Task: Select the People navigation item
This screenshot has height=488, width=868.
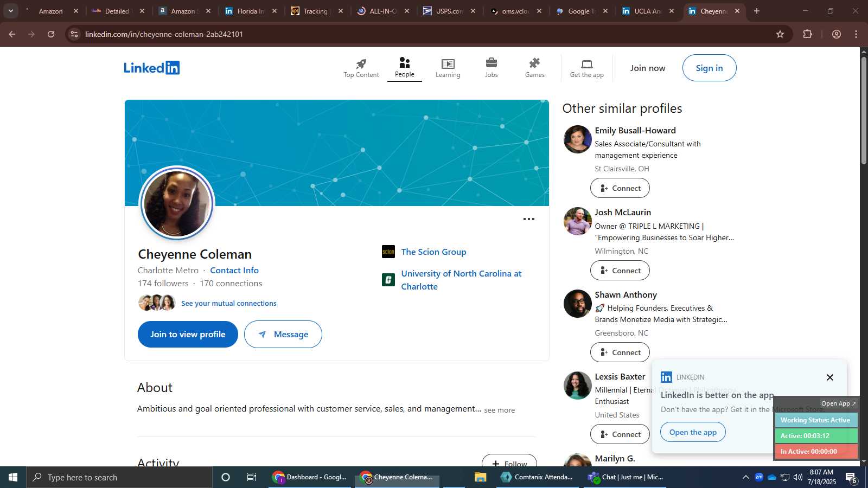Action: click(405, 68)
